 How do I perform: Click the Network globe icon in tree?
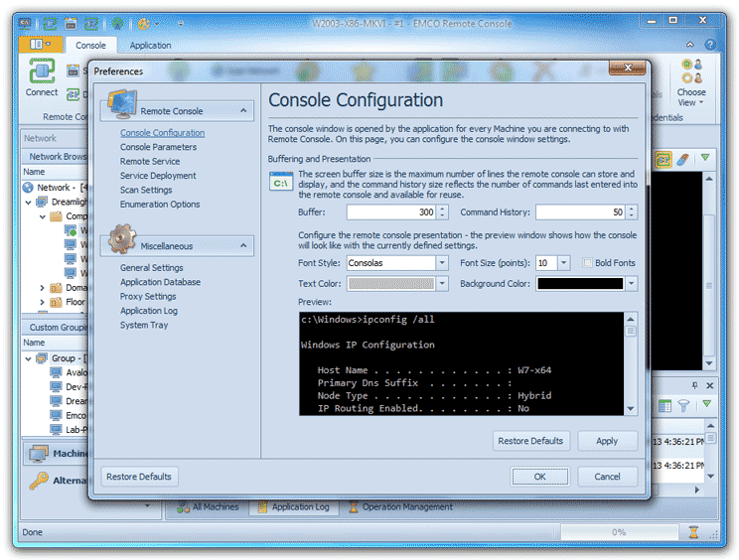pos(28,188)
